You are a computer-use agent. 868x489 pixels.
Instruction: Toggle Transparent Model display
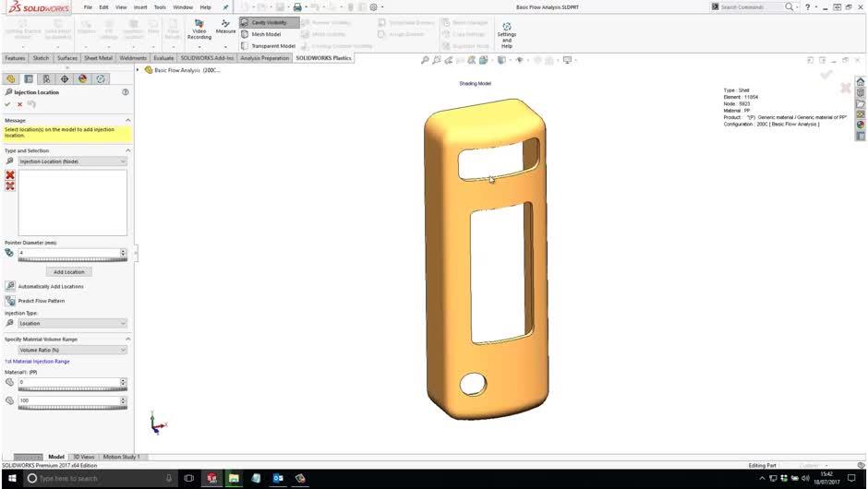(x=272, y=46)
